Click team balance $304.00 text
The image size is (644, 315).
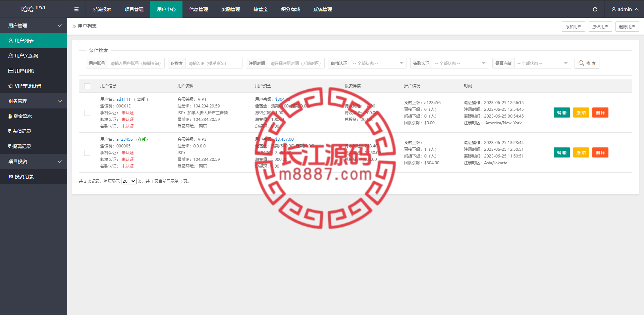tap(432, 163)
